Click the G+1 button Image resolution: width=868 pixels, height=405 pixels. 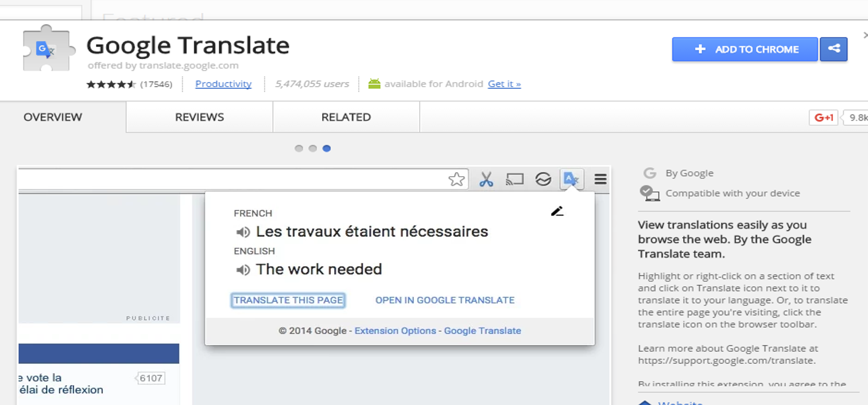click(x=823, y=118)
